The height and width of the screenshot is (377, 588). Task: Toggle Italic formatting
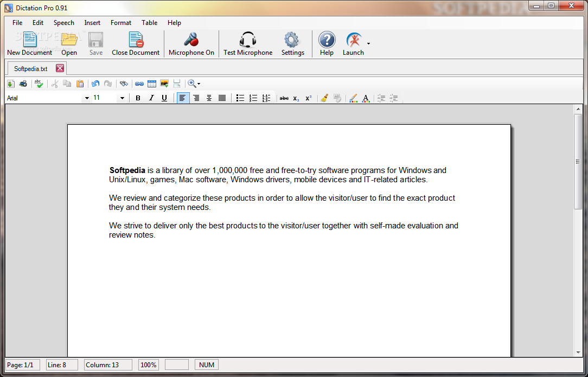point(151,98)
